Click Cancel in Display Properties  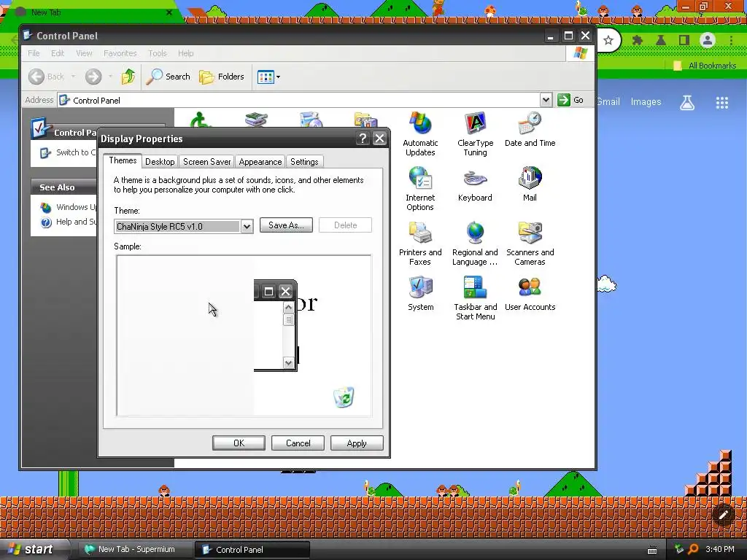(298, 443)
